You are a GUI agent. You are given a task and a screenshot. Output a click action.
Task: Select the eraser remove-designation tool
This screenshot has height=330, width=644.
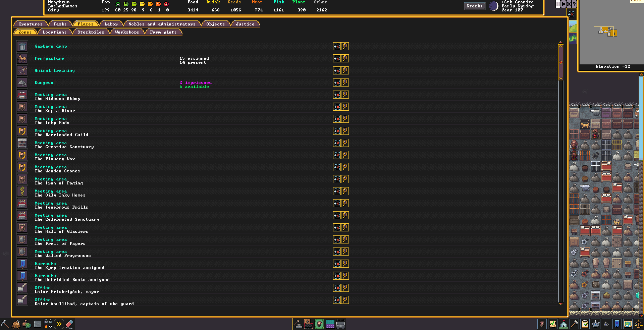(69, 324)
